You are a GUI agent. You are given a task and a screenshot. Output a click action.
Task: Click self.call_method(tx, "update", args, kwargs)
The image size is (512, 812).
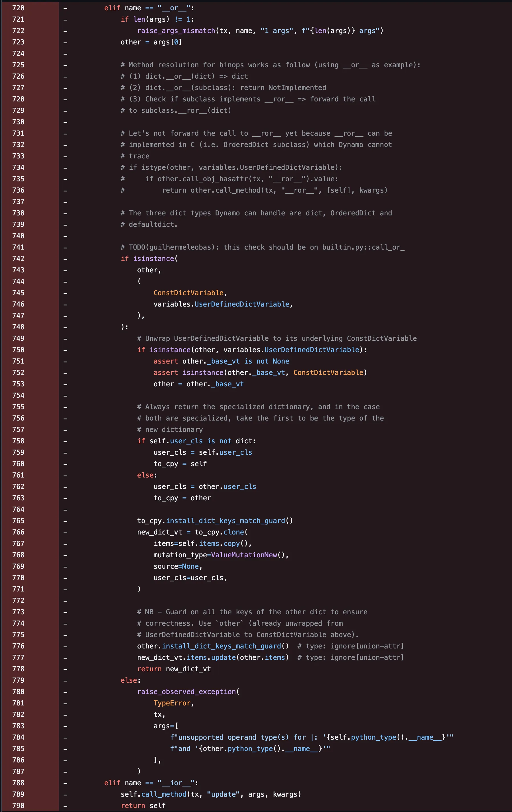pos(211,794)
